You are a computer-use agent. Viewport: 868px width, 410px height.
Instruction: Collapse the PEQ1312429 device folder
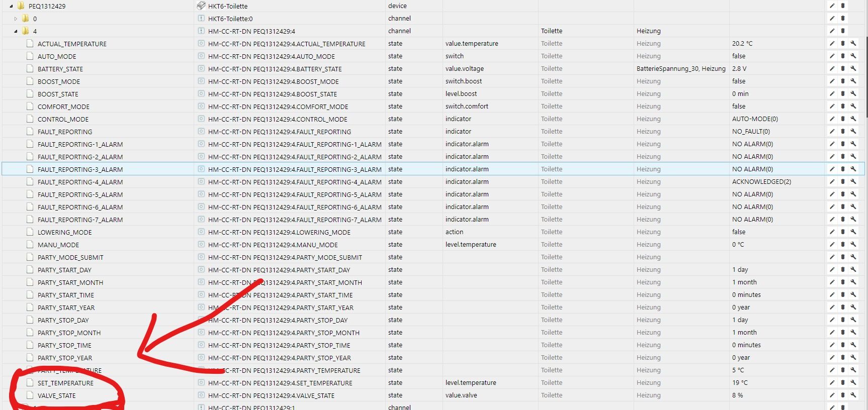[x=11, y=7]
